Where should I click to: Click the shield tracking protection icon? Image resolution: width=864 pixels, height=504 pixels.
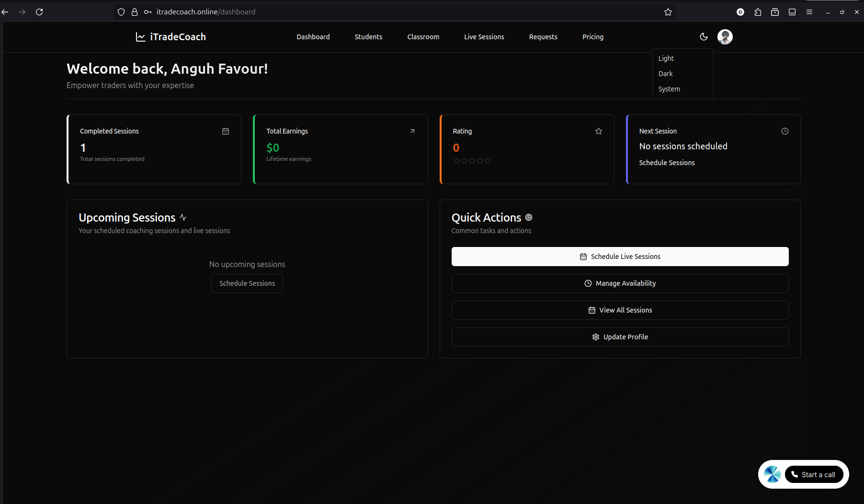click(x=121, y=12)
